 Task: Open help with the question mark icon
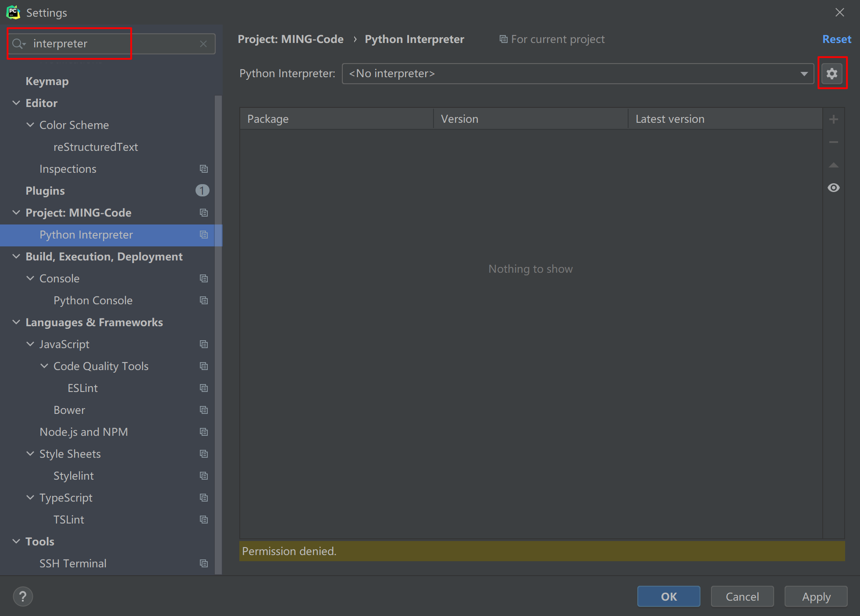[x=23, y=597]
